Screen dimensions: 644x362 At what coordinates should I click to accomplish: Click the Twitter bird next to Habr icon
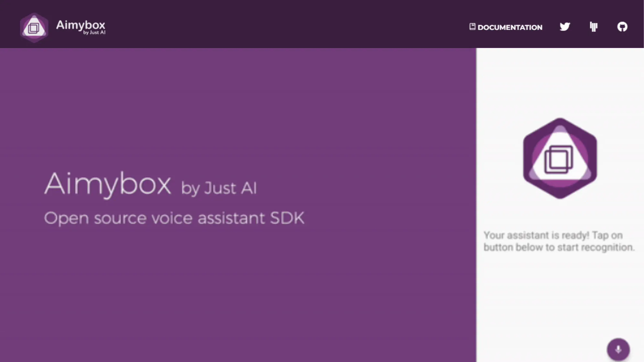(x=564, y=27)
